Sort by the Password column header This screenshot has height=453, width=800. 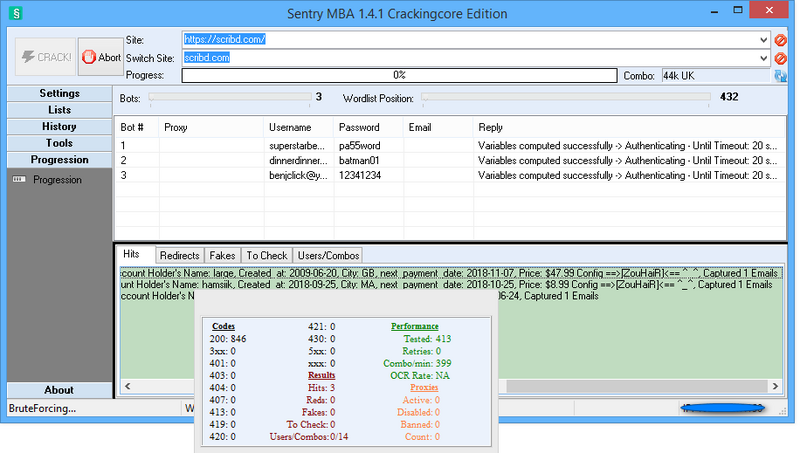tap(369, 128)
